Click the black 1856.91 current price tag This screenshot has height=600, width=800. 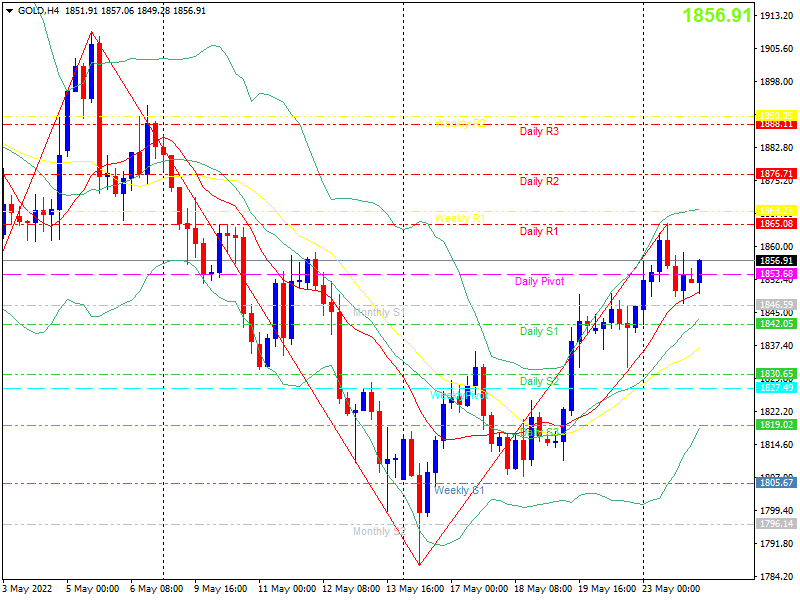(x=776, y=261)
